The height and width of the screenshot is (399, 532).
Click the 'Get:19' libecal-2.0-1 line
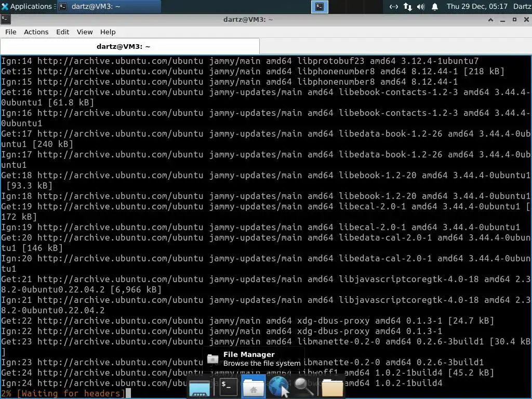[265, 206]
